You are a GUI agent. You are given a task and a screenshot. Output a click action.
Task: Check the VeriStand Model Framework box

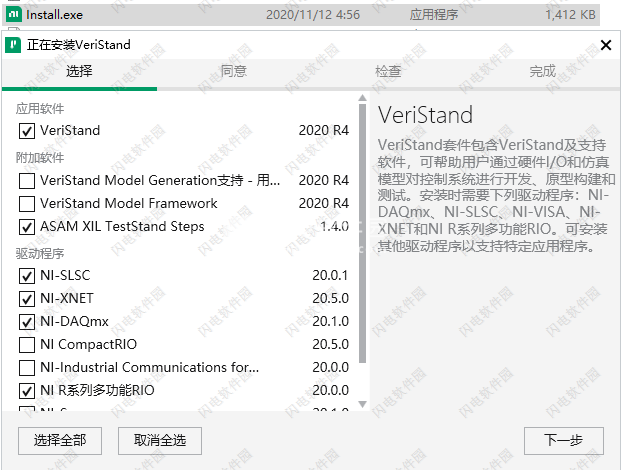[x=27, y=204]
